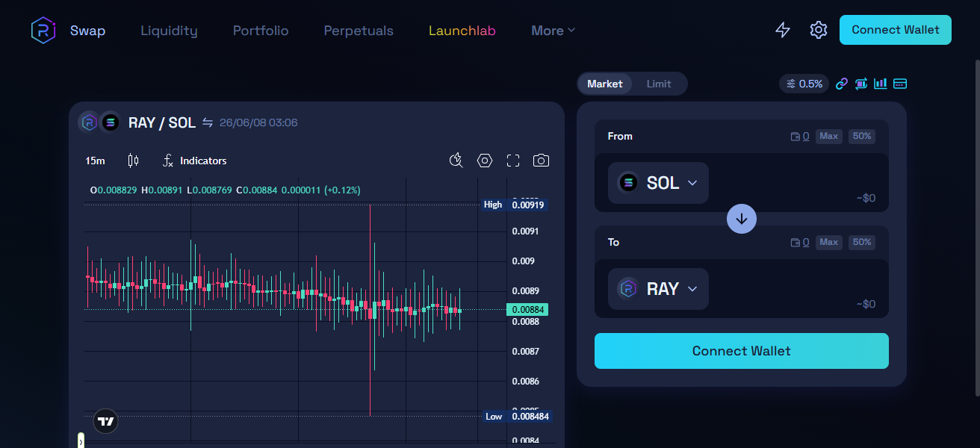Click the 0 balance in the To box

coord(806,243)
